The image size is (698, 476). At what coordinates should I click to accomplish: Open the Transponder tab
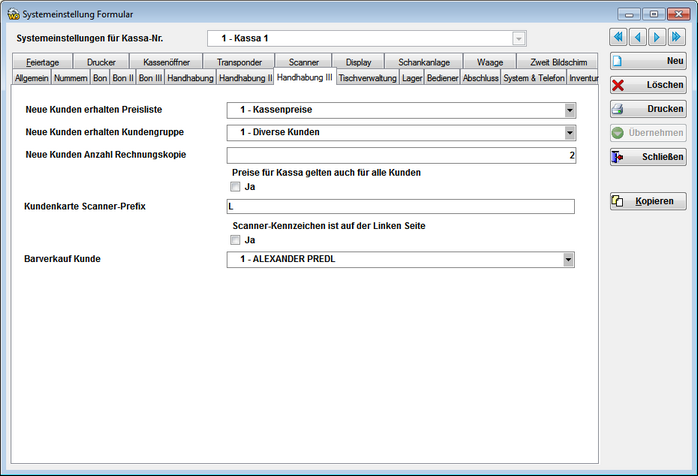(239, 62)
